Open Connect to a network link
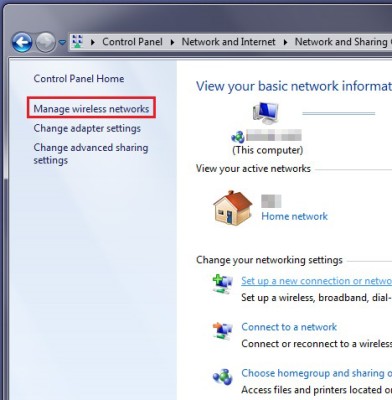392x400 pixels. coord(289,327)
